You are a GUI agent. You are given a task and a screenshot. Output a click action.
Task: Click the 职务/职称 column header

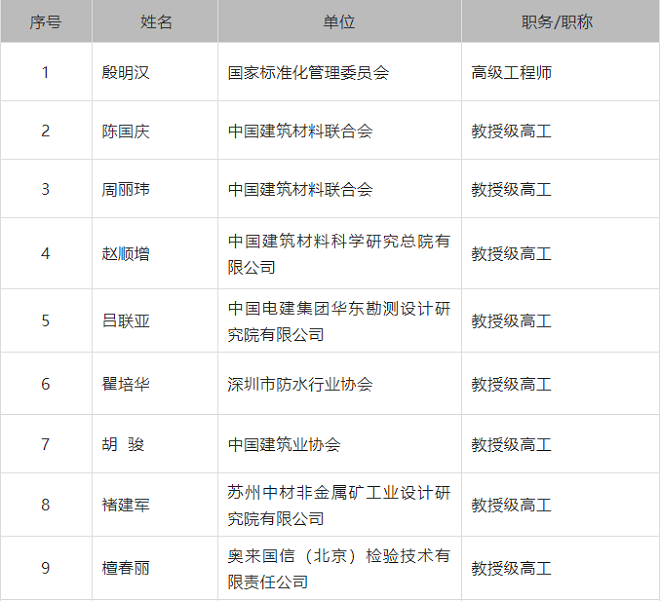tap(557, 22)
